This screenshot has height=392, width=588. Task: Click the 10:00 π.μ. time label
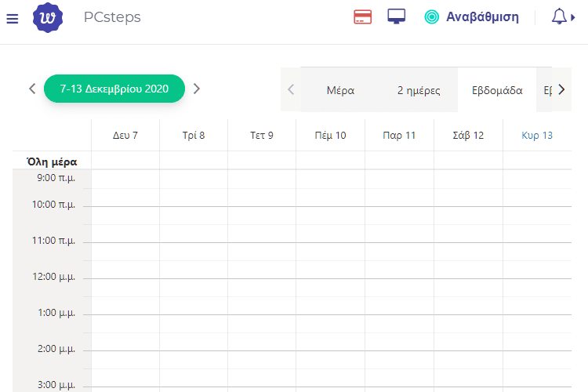53,205
